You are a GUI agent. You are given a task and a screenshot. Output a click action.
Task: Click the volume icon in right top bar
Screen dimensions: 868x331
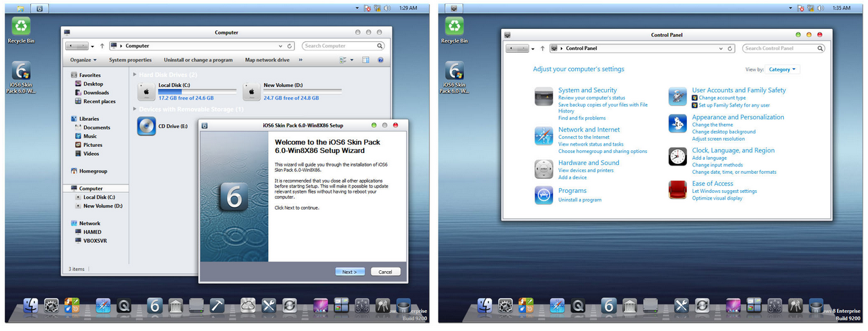pos(821,8)
